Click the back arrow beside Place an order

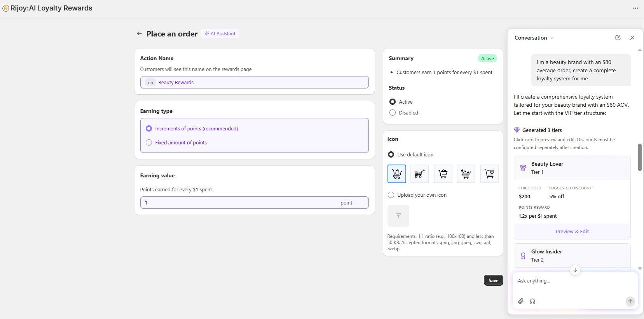tap(139, 34)
